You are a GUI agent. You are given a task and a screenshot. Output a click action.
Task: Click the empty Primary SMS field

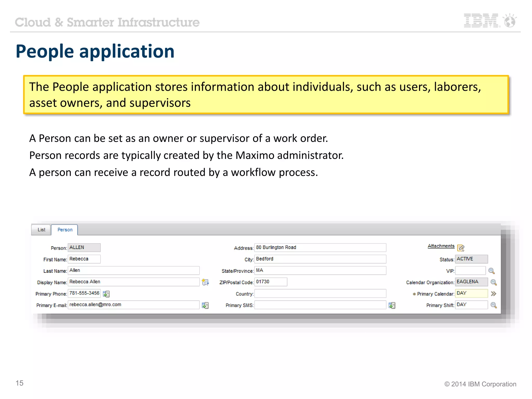click(320, 305)
